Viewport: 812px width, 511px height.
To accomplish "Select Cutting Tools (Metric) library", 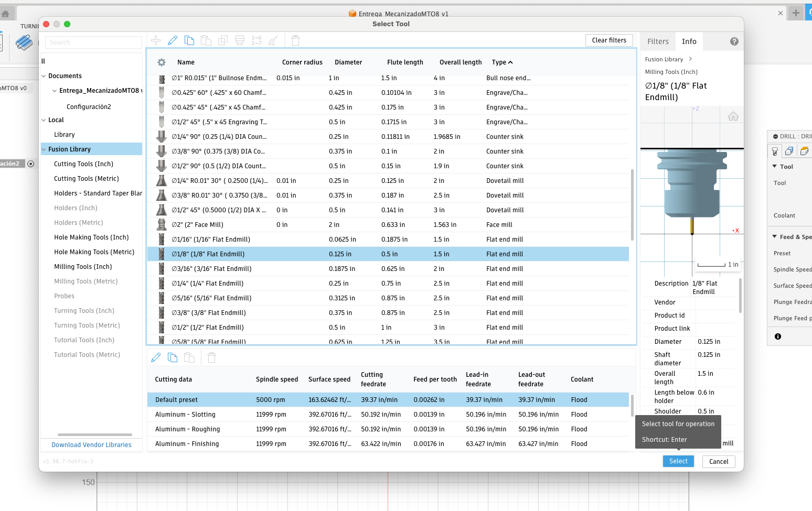I will pos(87,179).
